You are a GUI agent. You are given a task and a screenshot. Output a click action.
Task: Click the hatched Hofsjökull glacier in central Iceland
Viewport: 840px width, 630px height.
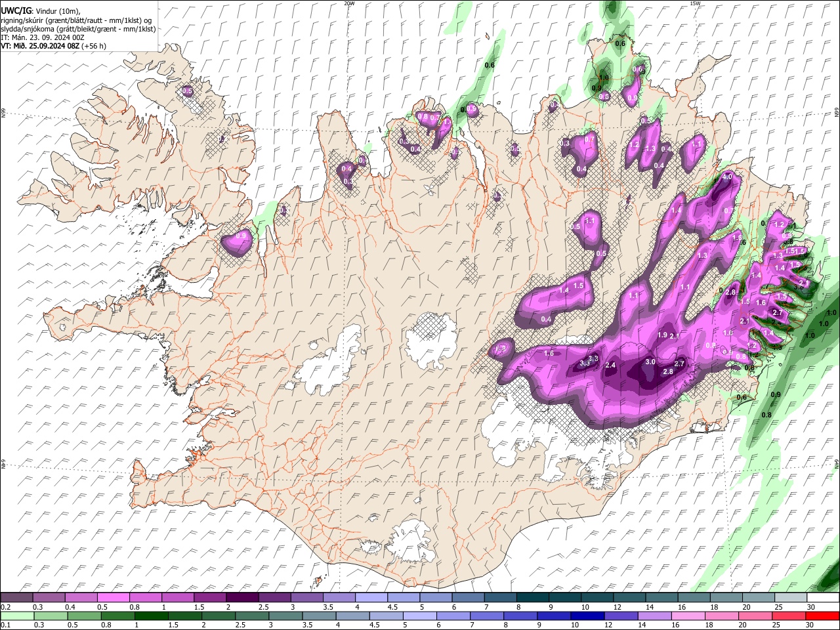click(x=431, y=339)
